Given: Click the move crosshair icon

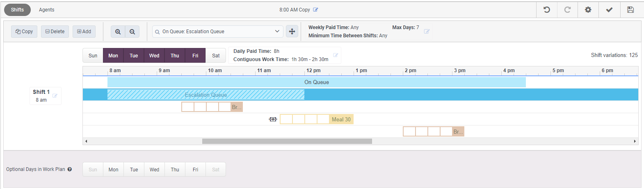Looking at the screenshot, I should click(x=292, y=32).
